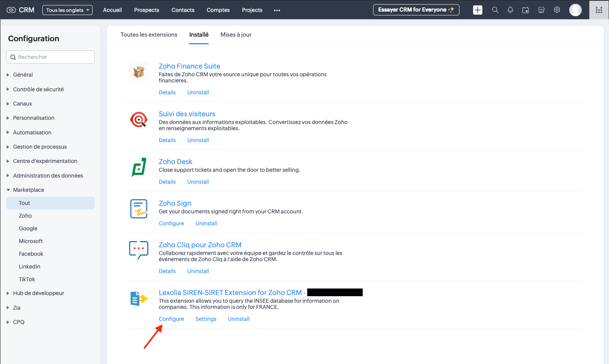Open the Projects module

point(252,10)
